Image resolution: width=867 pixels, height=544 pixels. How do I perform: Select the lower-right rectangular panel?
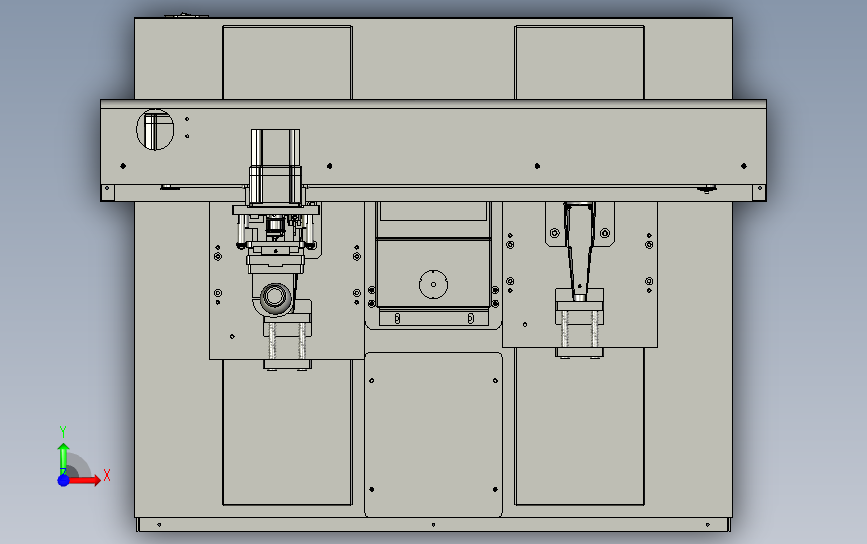click(x=579, y=427)
